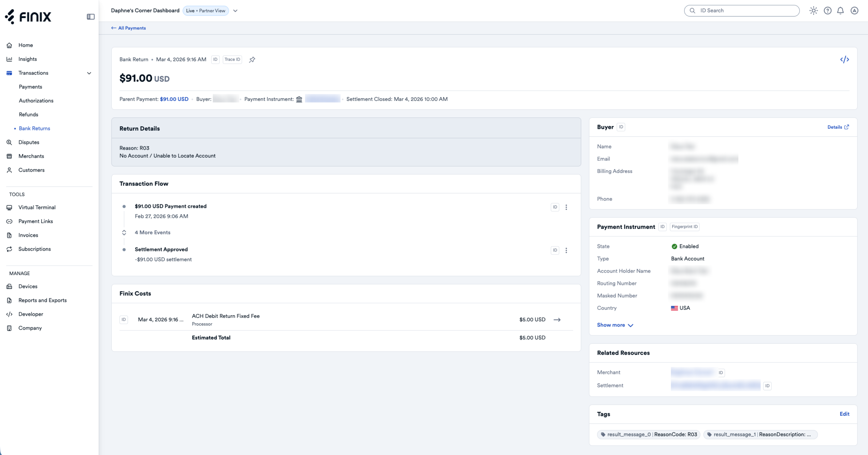The height and width of the screenshot is (455, 868).
Task: Open ACH Debit Return Fixed Fee arrow
Action: (x=557, y=320)
